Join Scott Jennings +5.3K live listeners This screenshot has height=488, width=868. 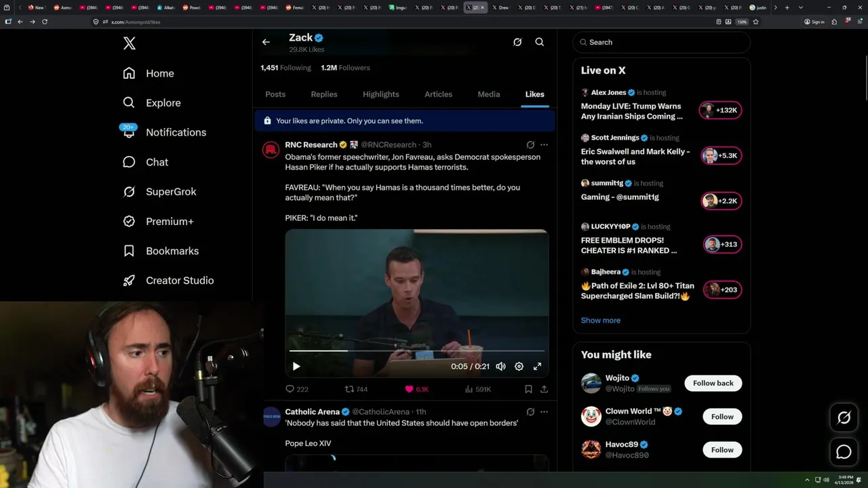[x=721, y=156]
